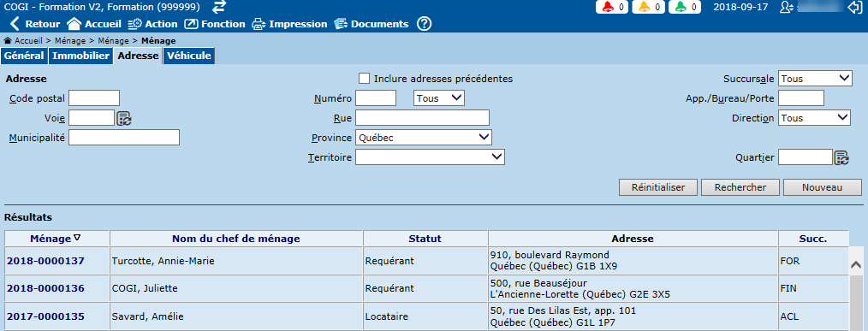Expand the Territoire dropdown
Screen dimensions: 868x331
tap(430, 157)
